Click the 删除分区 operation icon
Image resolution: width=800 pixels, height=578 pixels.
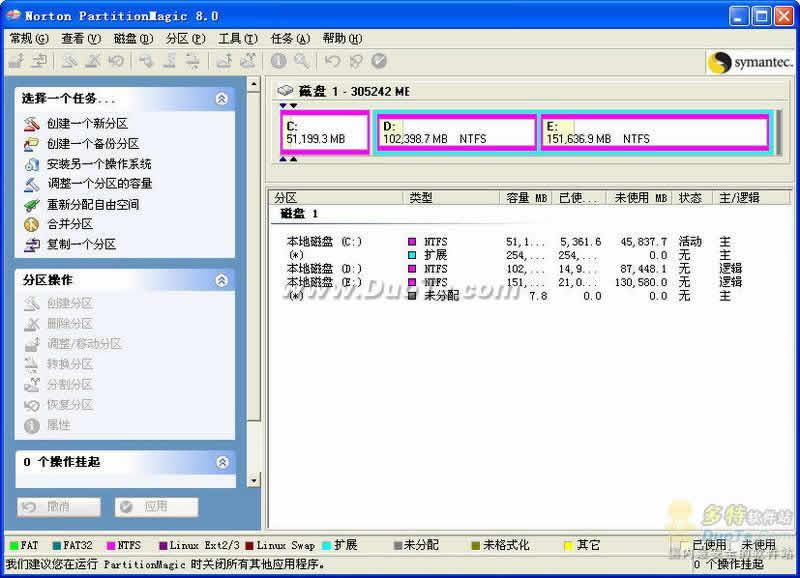pos(32,324)
